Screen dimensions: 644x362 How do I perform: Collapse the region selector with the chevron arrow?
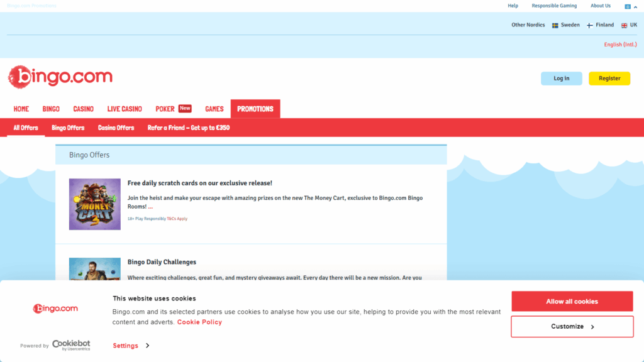click(636, 6)
